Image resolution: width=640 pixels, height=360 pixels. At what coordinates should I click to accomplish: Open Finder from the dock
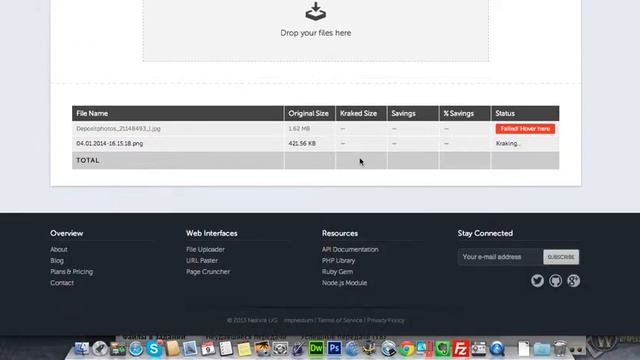pyautogui.click(x=82, y=349)
